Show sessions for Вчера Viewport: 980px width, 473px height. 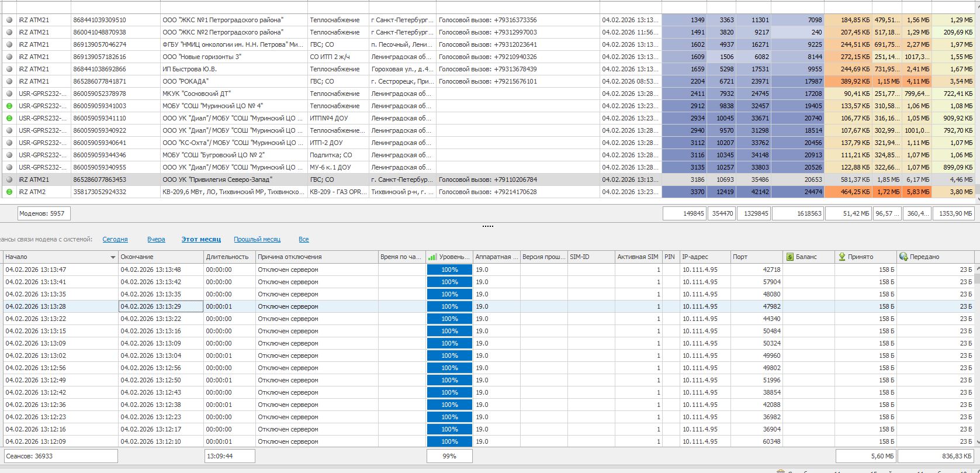pyautogui.click(x=156, y=239)
